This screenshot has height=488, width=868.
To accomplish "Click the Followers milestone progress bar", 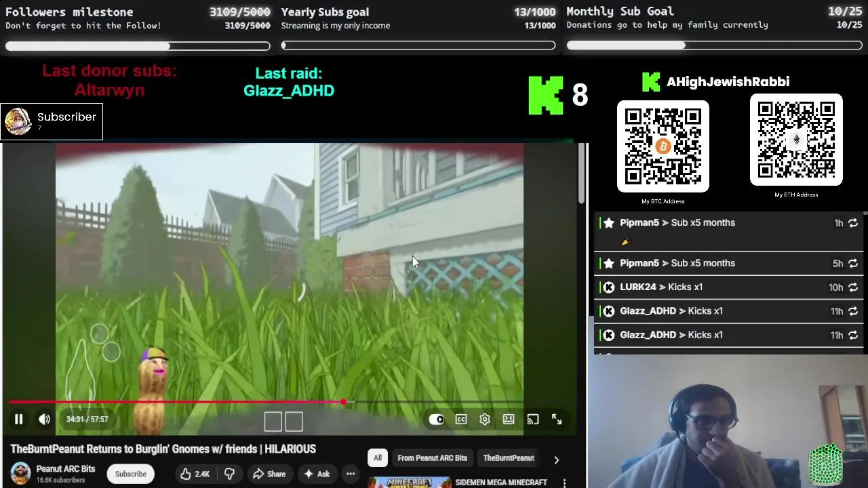I will [138, 46].
